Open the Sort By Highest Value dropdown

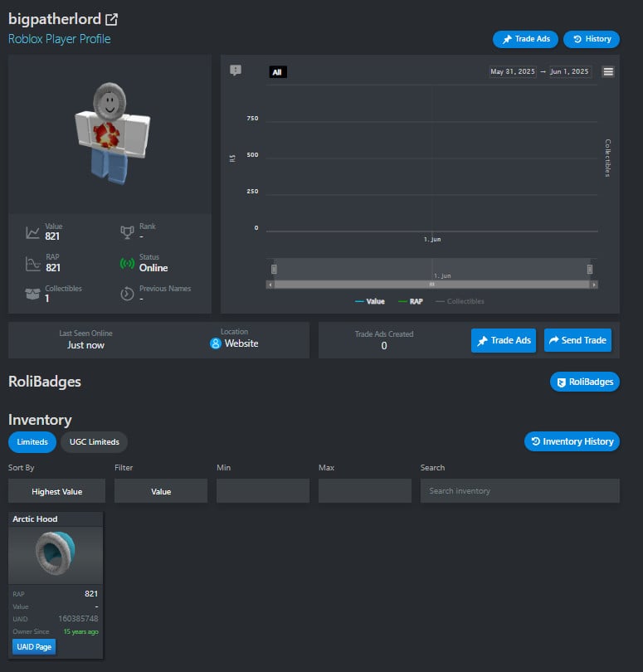[x=56, y=491]
